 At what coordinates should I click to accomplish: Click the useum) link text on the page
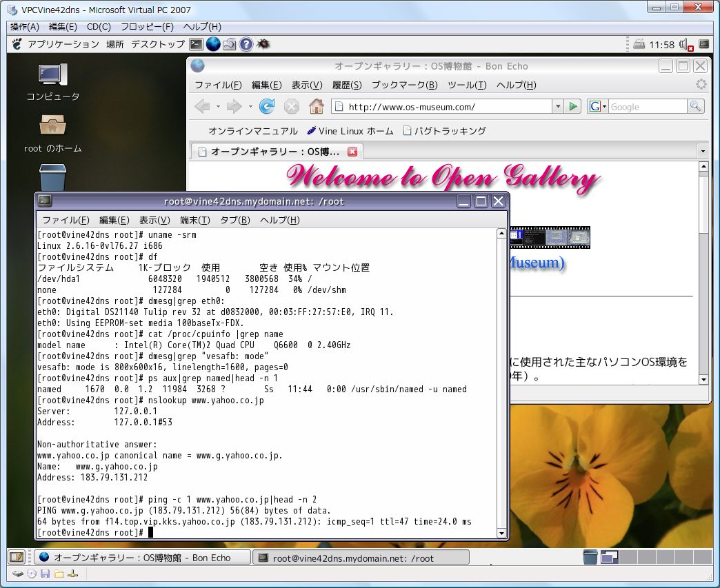[537, 263]
